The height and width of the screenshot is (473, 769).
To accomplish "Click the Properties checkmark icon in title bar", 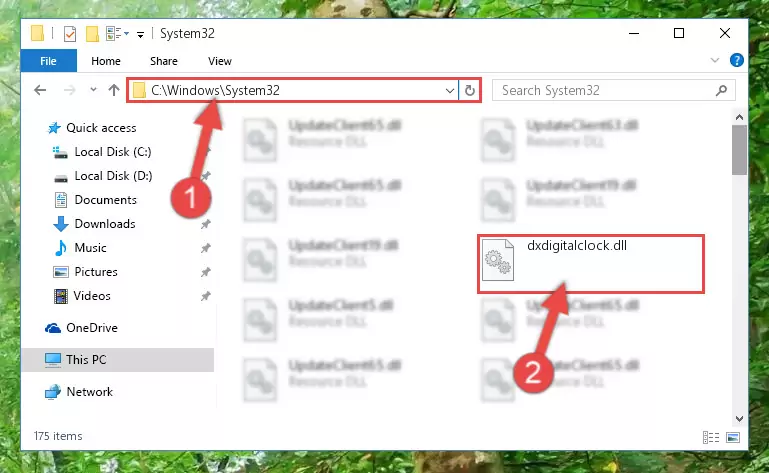I will point(70,34).
